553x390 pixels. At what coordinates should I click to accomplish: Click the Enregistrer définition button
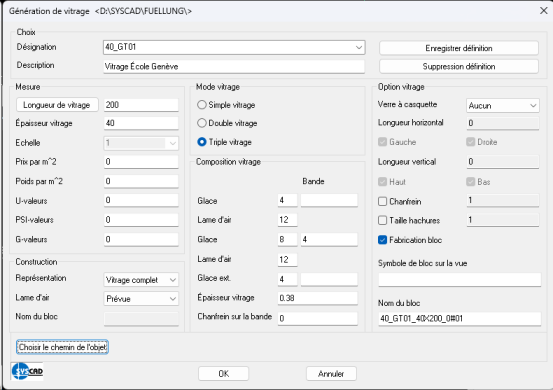click(459, 48)
